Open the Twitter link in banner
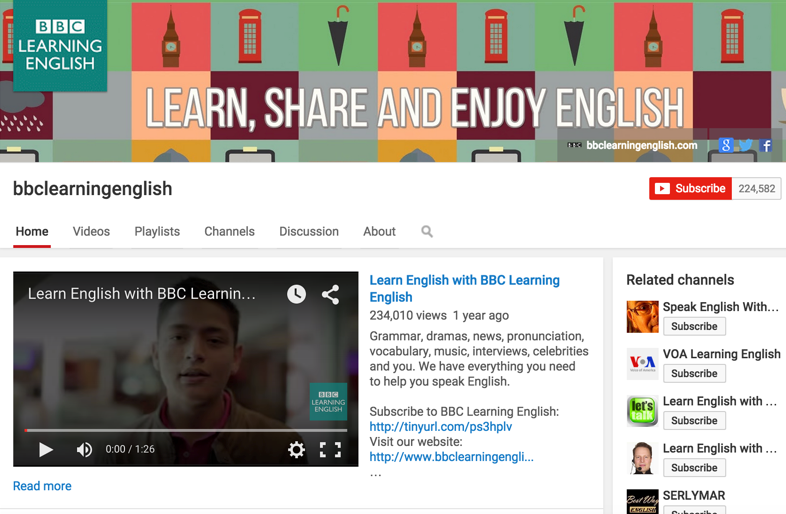This screenshot has height=514, width=786. click(745, 145)
